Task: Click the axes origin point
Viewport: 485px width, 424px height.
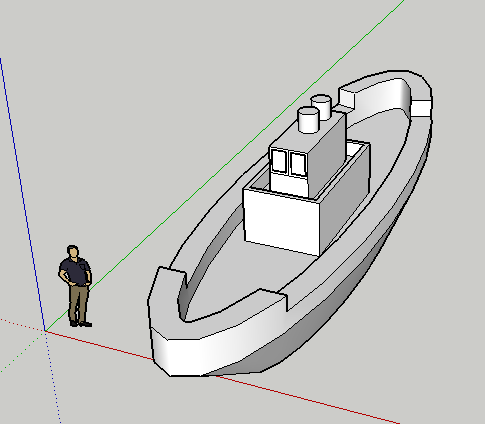Action: [x=45, y=331]
